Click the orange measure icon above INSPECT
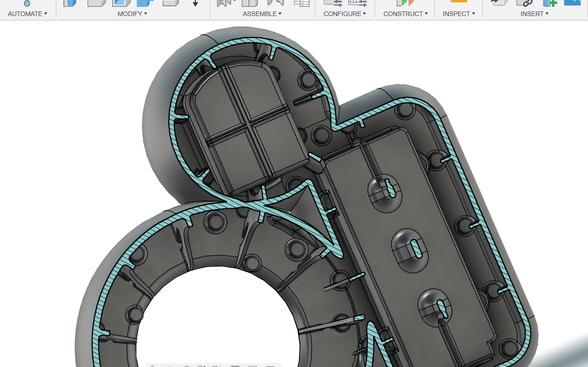Screen dimensions: 588x367 459,2
